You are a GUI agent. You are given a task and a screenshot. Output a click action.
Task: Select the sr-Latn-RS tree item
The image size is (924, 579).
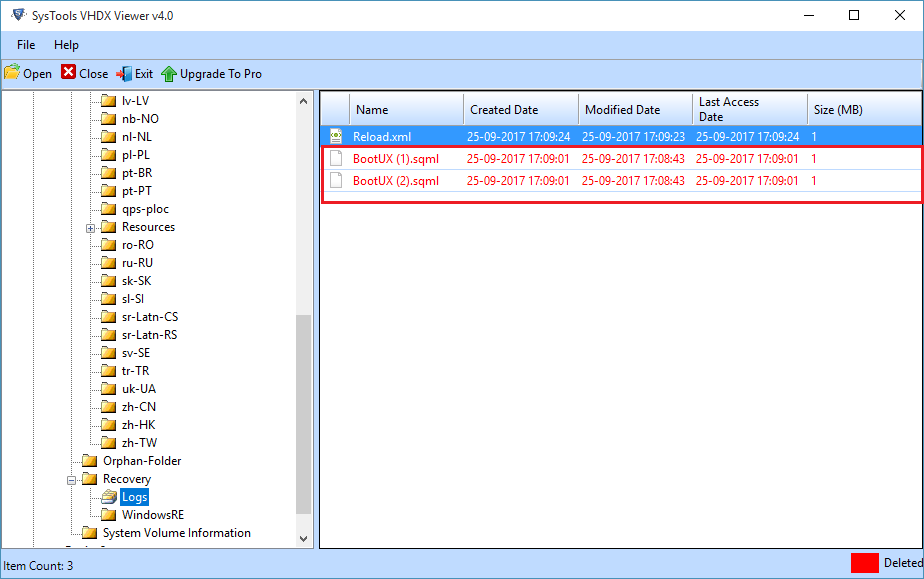tap(150, 335)
